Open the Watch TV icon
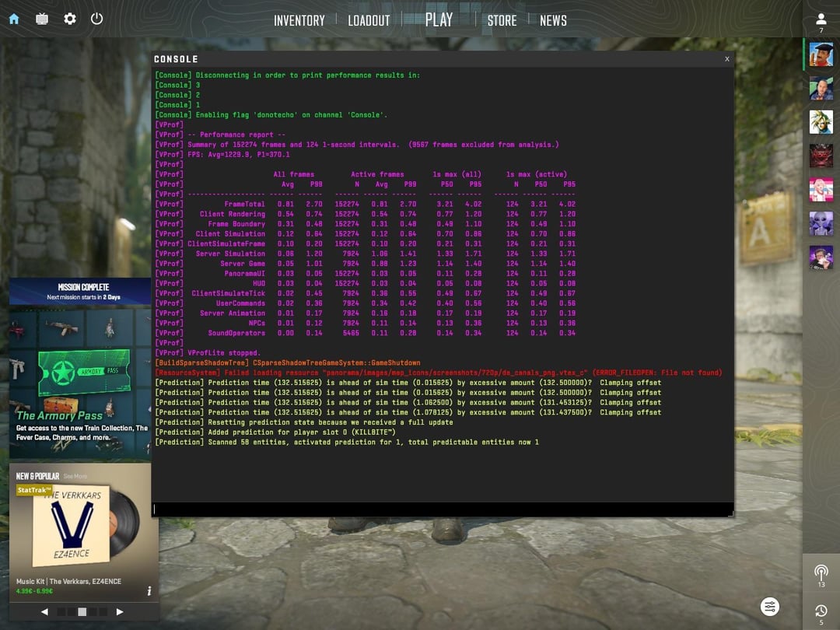 click(42, 19)
